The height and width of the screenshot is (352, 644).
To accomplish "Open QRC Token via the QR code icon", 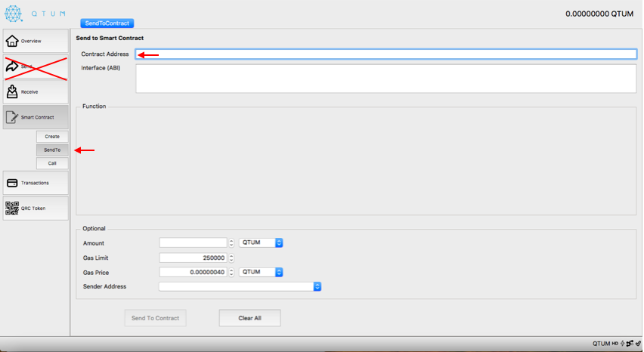I will (12, 208).
